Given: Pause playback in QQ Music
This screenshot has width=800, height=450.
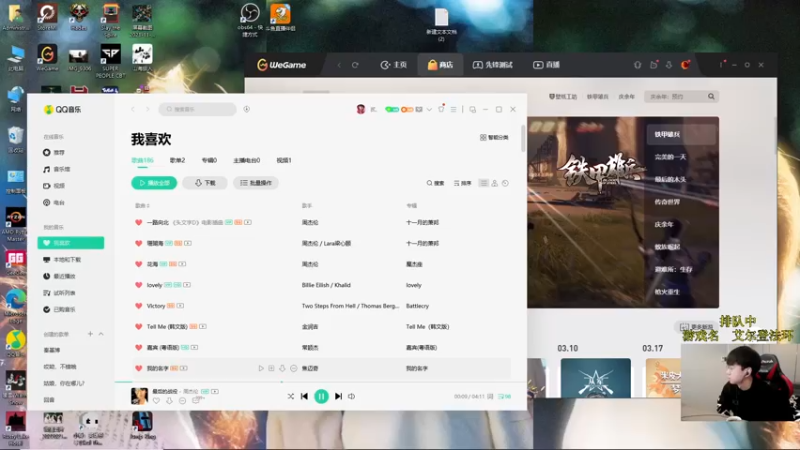Looking at the screenshot, I should [321, 396].
